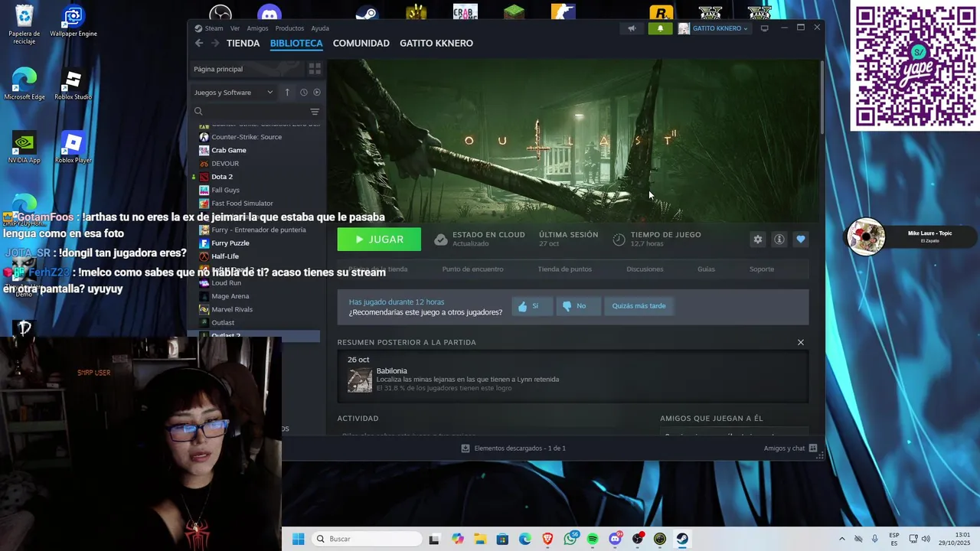980x551 pixels.
Task: Toggle Outlast 2 favorite heart
Action: [801, 240]
